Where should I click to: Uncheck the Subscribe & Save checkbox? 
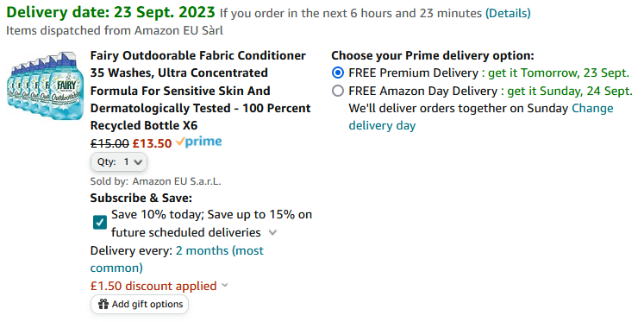pyautogui.click(x=100, y=224)
